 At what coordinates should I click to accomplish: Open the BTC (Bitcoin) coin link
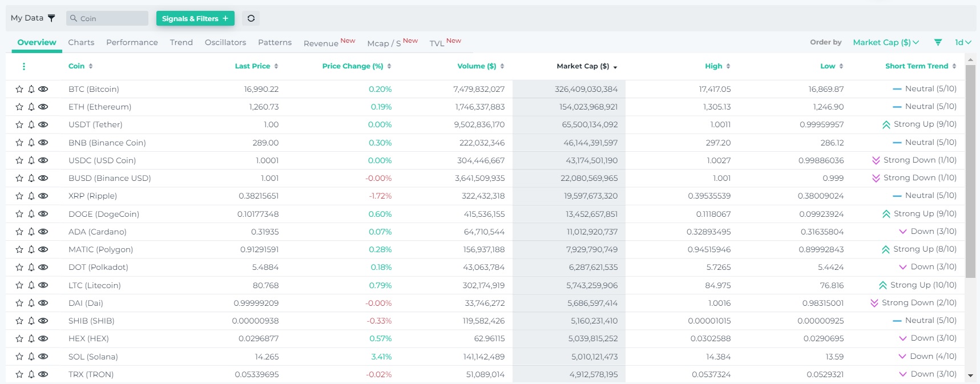[x=94, y=89]
